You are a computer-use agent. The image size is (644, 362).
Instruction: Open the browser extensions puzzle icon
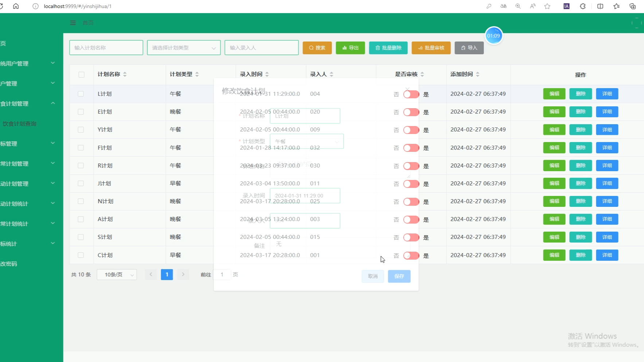tap(583, 6)
